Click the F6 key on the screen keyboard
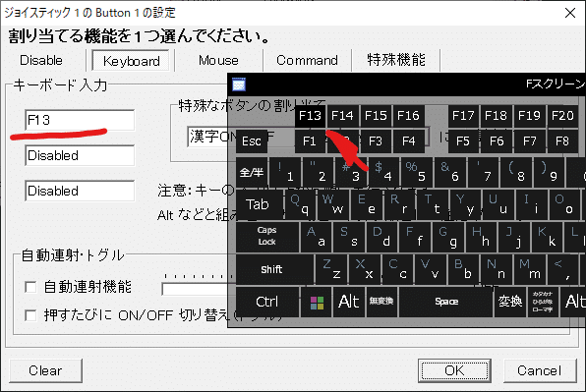 tap(496, 141)
